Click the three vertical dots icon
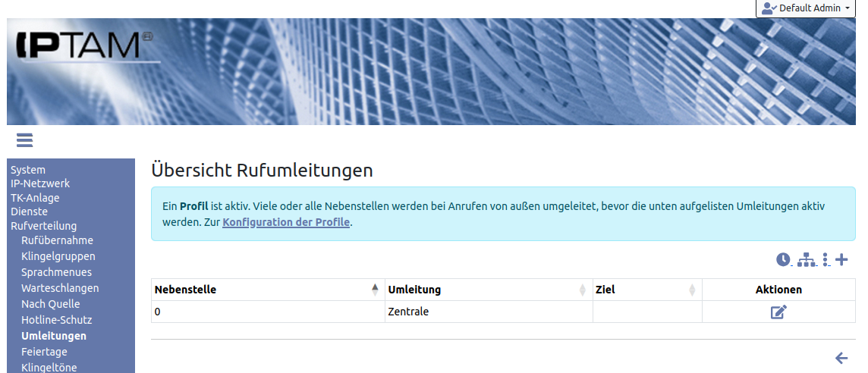868x373 pixels. click(x=826, y=260)
